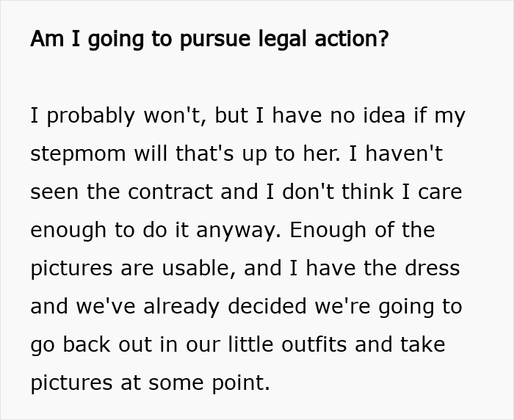This screenshot has height=420, width=514.
Task: Select the word 'stepmom' in the paragraph
Action: pyautogui.click(x=78, y=154)
